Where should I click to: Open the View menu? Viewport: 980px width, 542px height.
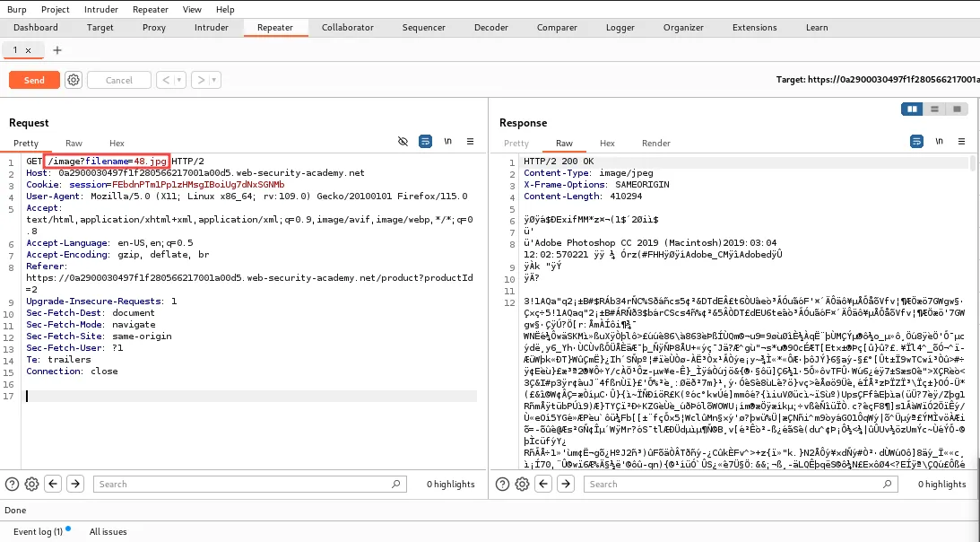(192, 9)
